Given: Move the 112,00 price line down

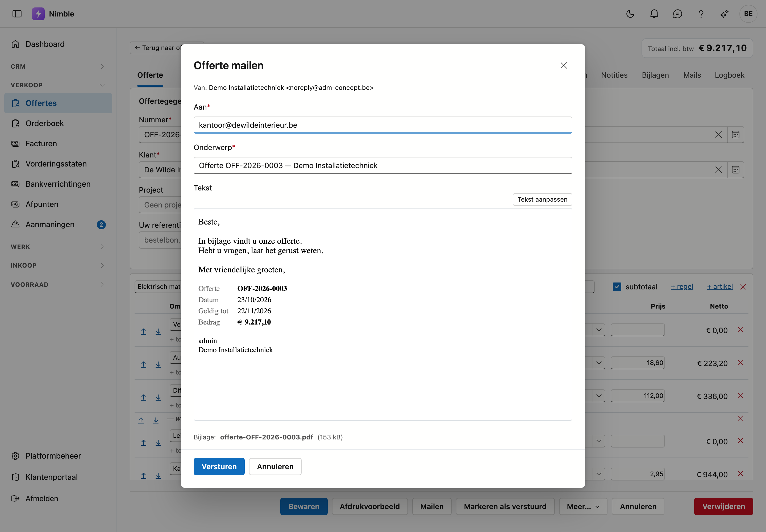Looking at the screenshot, I should pyautogui.click(x=158, y=397).
